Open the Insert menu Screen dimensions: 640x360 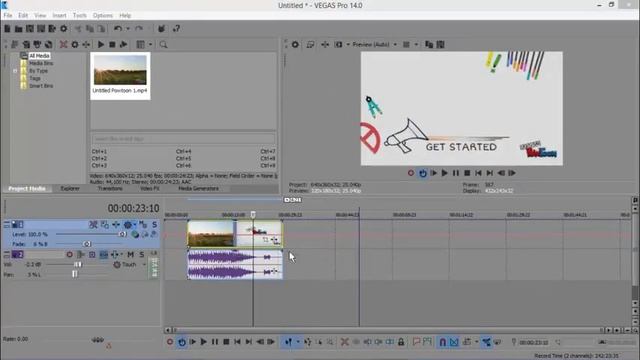[59, 16]
